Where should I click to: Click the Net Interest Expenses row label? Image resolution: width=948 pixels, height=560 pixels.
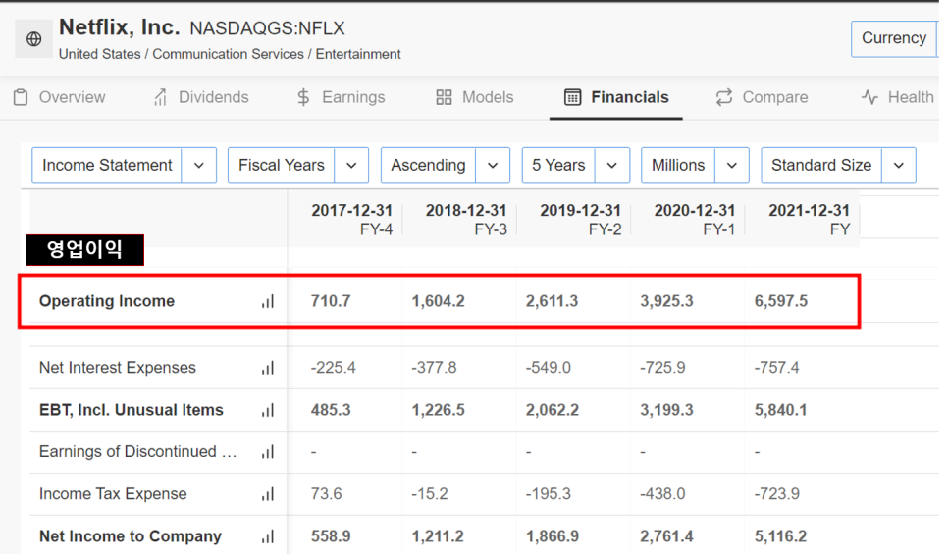pyautogui.click(x=118, y=368)
